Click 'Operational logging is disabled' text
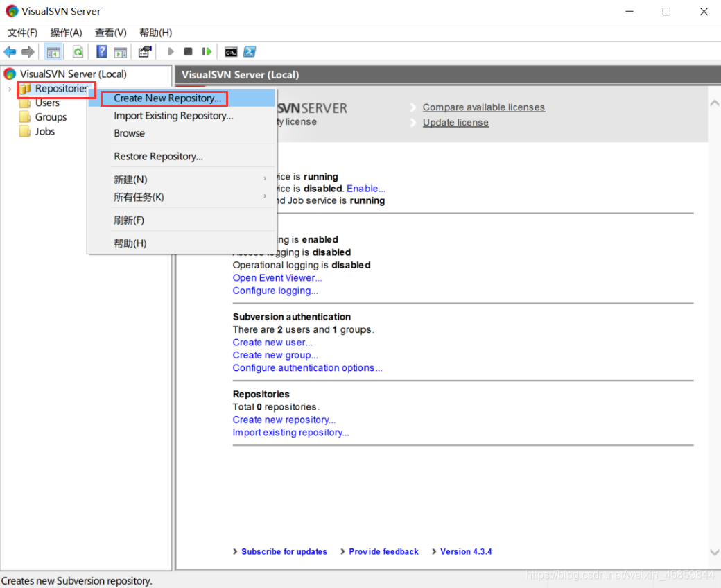Screen dimensions: 721x588 [x=302, y=266]
